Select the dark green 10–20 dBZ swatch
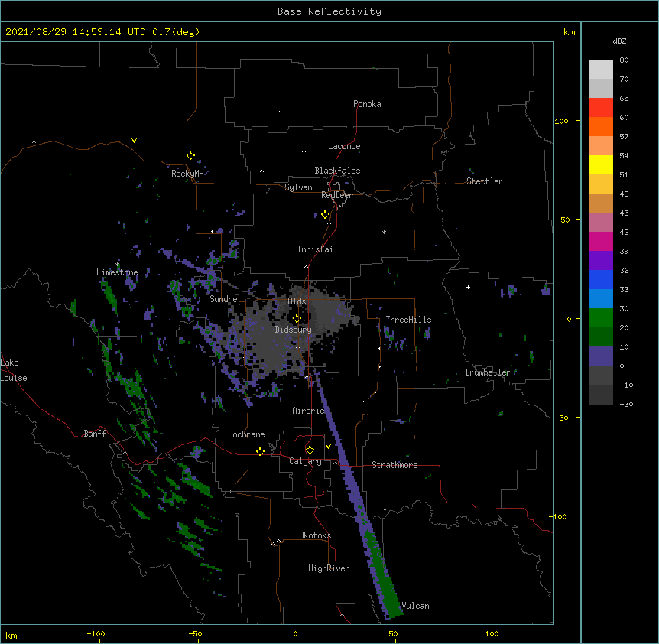 coord(601,337)
